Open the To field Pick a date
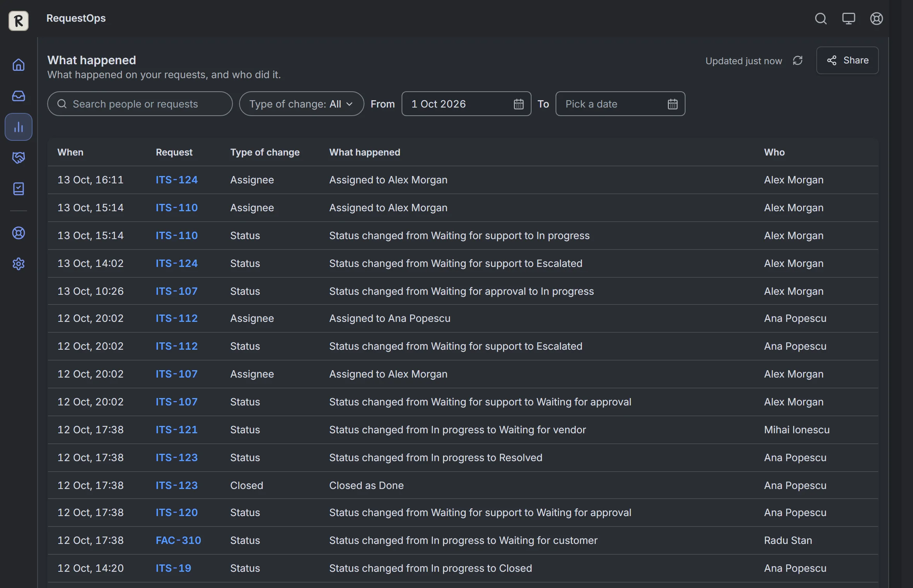The image size is (913, 588). tap(620, 104)
